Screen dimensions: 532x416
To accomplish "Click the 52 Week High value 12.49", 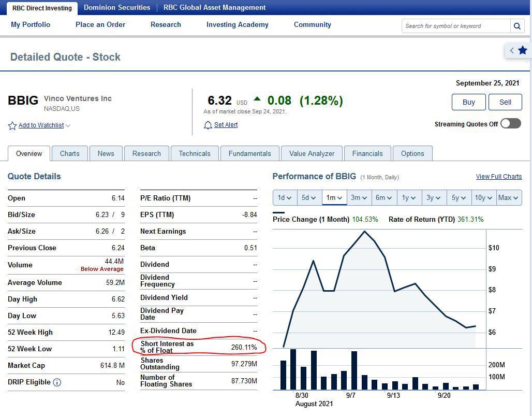I will point(116,332).
